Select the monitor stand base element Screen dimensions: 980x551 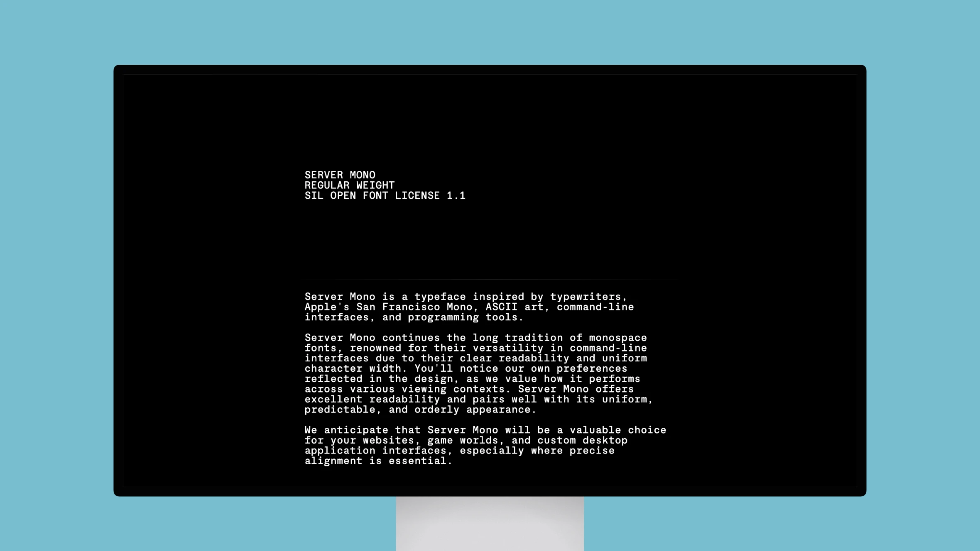pos(489,525)
